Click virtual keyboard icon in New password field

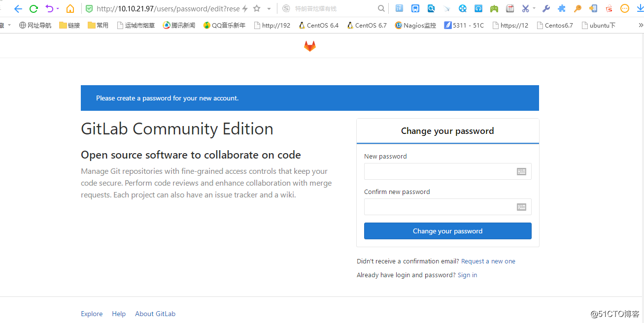pyautogui.click(x=521, y=171)
